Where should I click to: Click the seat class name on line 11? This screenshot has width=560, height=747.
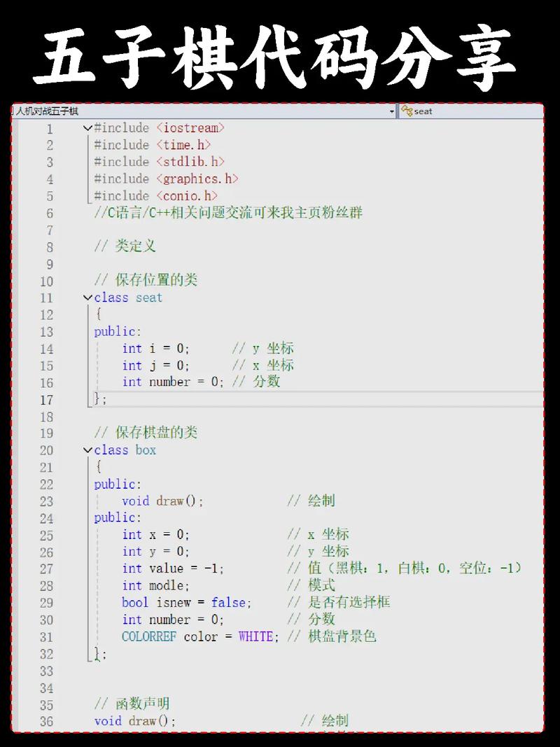point(149,298)
